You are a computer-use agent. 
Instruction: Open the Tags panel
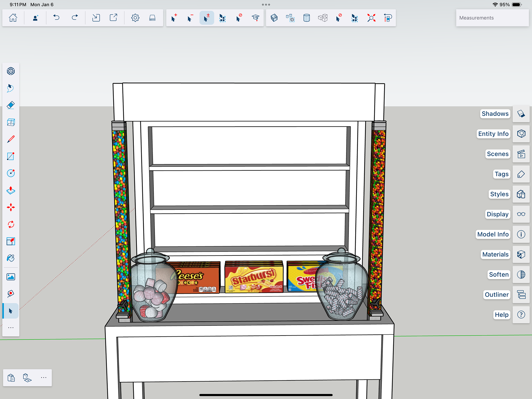click(521, 174)
